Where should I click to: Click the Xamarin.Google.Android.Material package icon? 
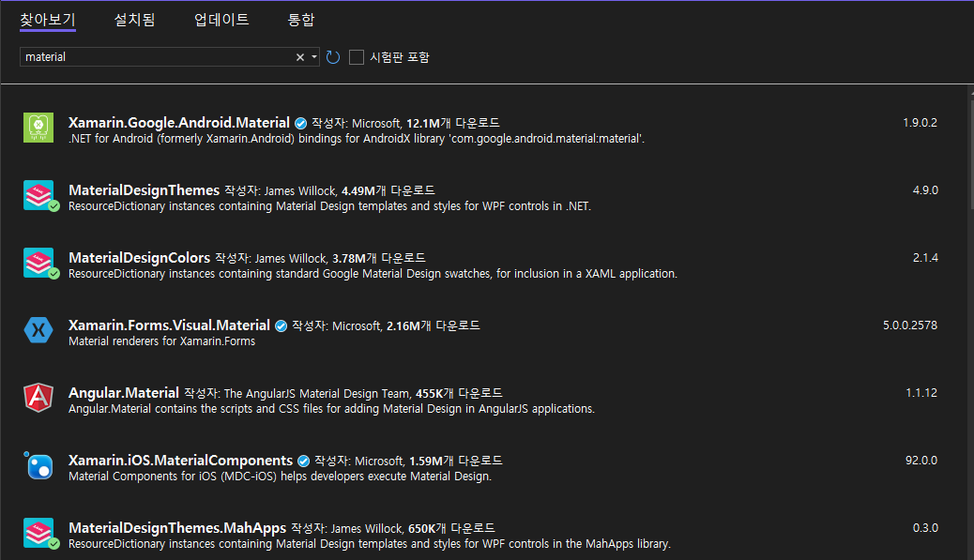point(38,128)
